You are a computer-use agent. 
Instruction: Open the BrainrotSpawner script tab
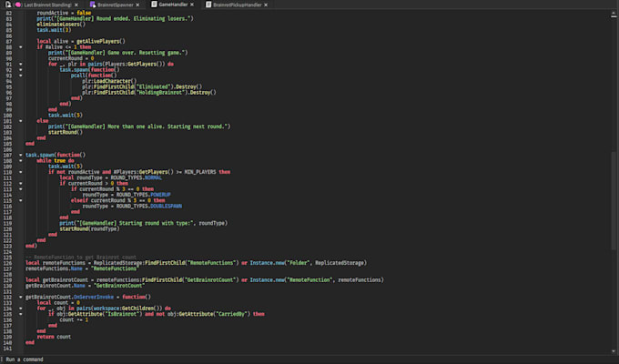pos(116,5)
